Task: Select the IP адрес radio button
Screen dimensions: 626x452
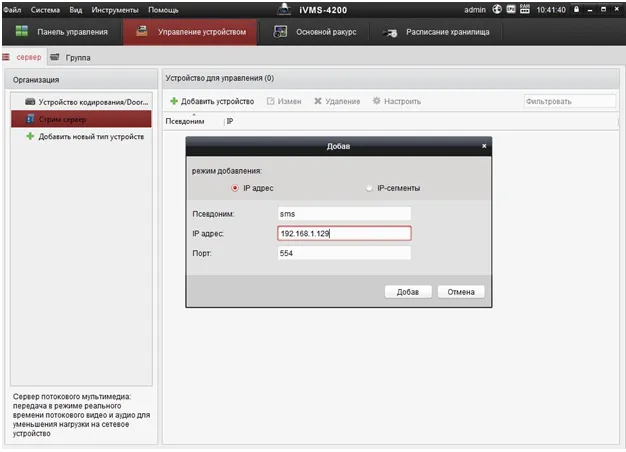Action: [x=235, y=187]
